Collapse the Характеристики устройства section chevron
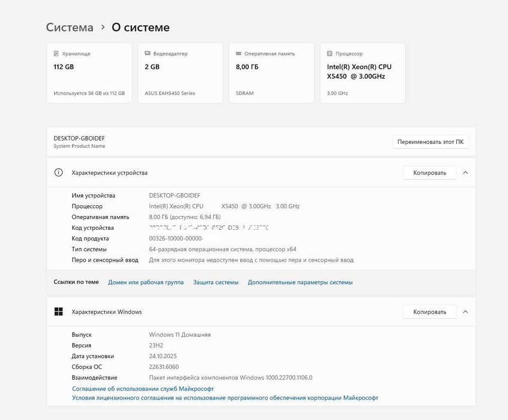This screenshot has height=420, width=508. [x=465, y=173]
